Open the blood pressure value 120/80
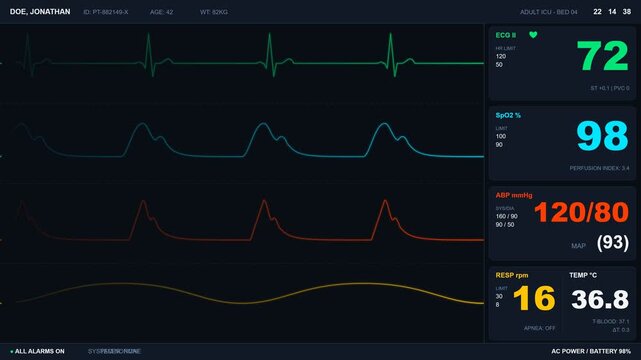The height and width of the screenshot is (360, 641). tap(581, 212)
